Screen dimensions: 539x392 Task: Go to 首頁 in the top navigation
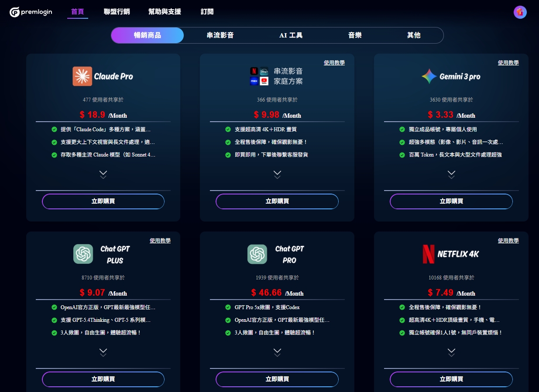tap(78, 12)
